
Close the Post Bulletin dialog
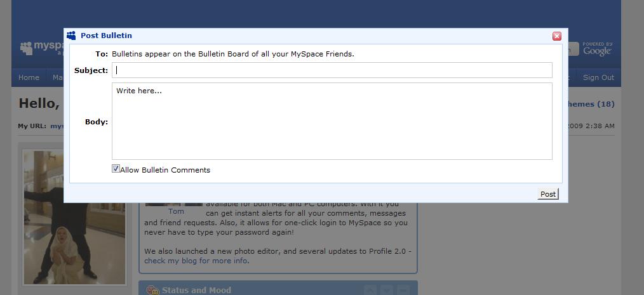(x=557, y=36)
